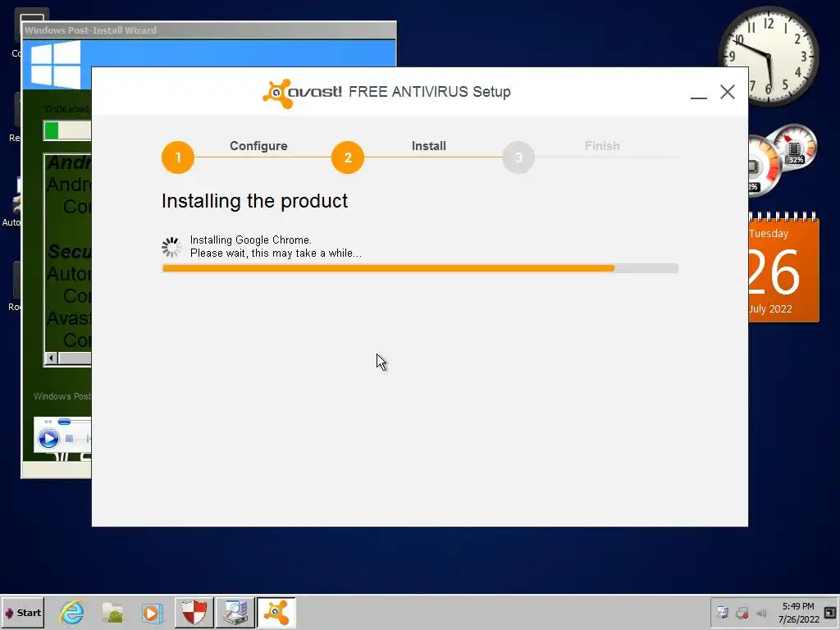Click 'Installing Google Chrome.' status text

[251, 240]
